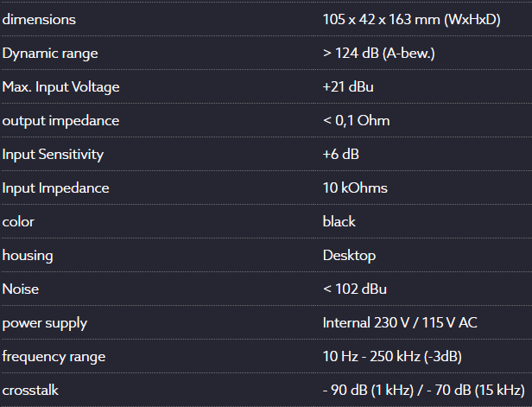Click the Dynamic range label
This screenshot has height=407, width=532.
coord(50,54)
